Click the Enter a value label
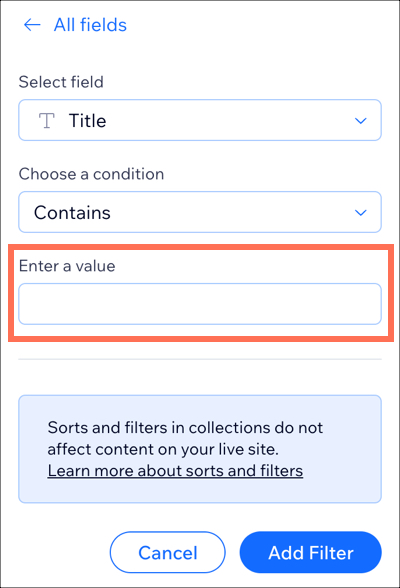Screen dimensions: 400x588 [67, 266]
